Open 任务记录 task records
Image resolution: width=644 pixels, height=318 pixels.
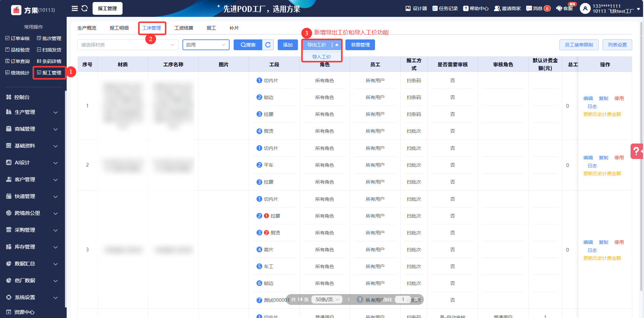pos(445,8)
